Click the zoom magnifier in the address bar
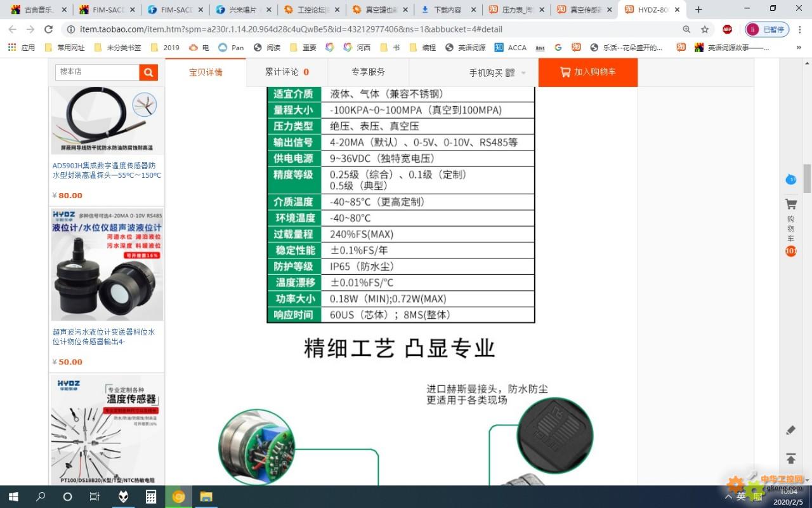812x508 pixels. click(x=686, y=29)
